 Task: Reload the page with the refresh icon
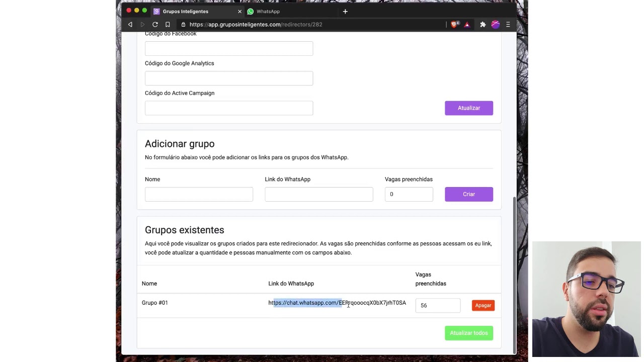tap(155, 24)
